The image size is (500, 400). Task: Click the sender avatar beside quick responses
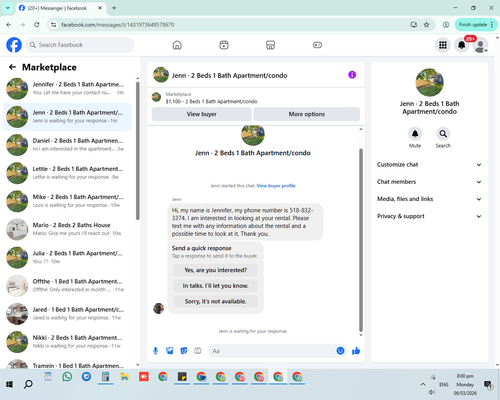click(x=159, y=308)
